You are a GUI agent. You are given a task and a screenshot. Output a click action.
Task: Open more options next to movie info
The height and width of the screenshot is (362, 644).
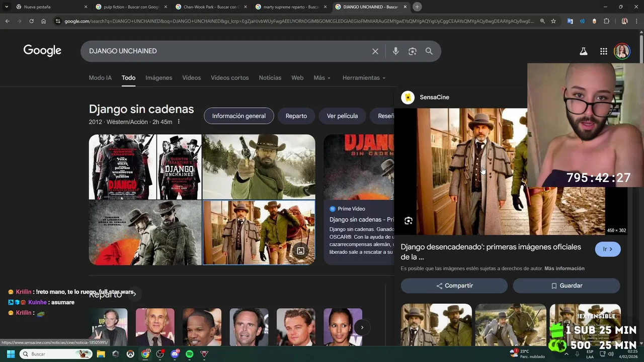pos(179,122)
